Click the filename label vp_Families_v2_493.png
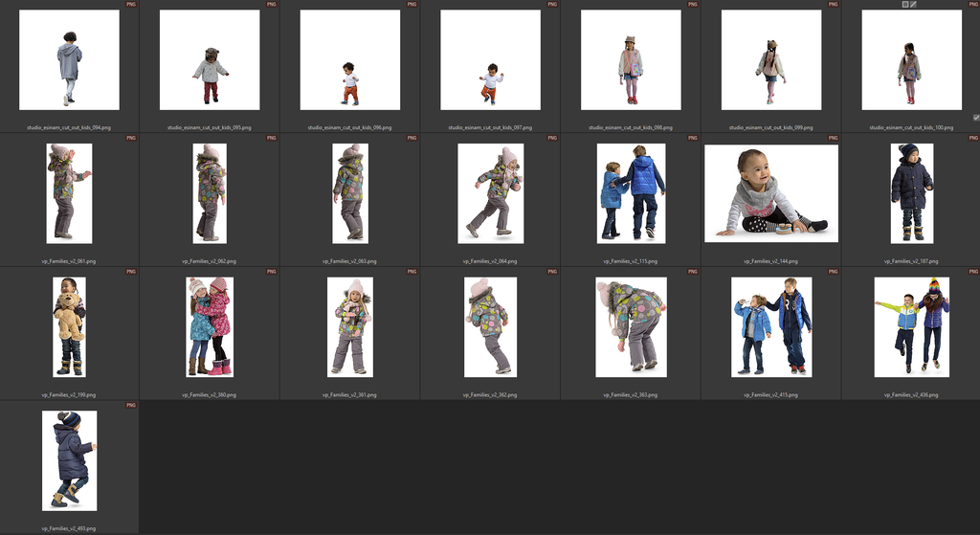Viewport: 980px width, 535px height. click(69, 528)
